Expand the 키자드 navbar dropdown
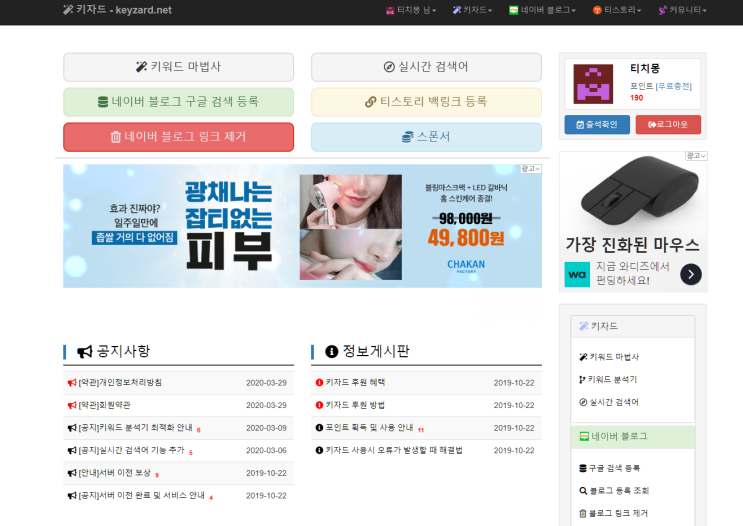 pos(472,10)
